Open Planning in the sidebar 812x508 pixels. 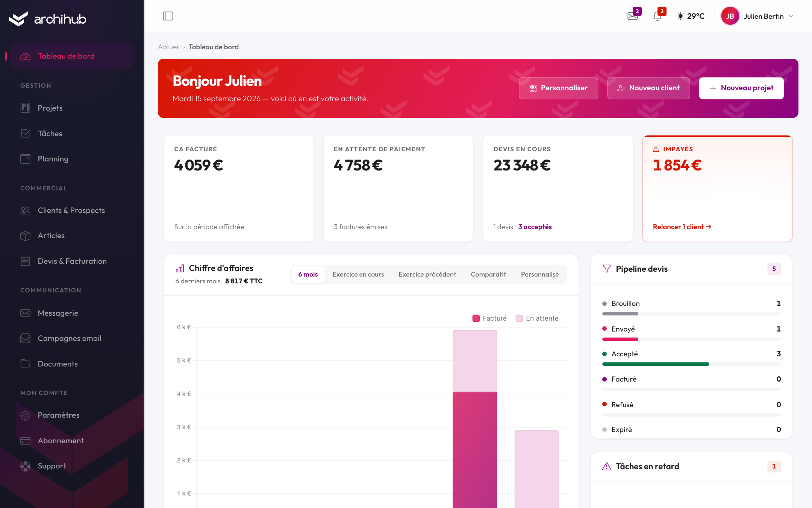point(72,159)
